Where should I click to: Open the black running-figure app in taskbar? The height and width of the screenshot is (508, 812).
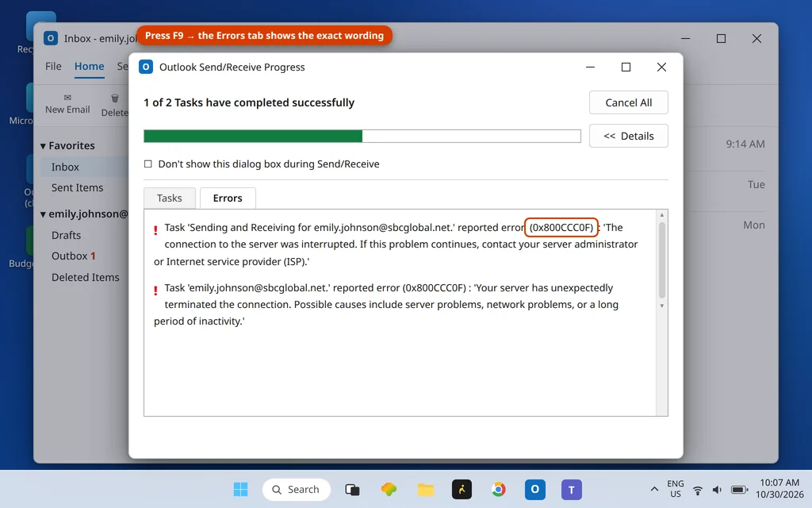[462, 489]
